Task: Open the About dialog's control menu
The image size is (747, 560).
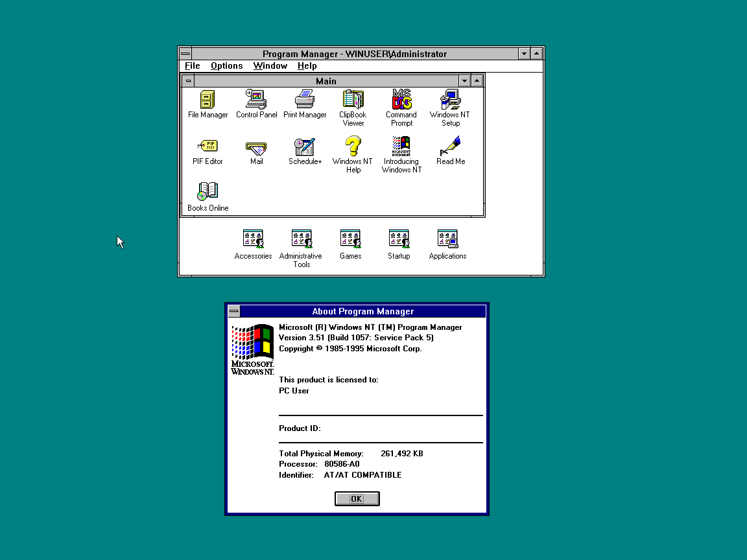Action: [x=233, y=311]
